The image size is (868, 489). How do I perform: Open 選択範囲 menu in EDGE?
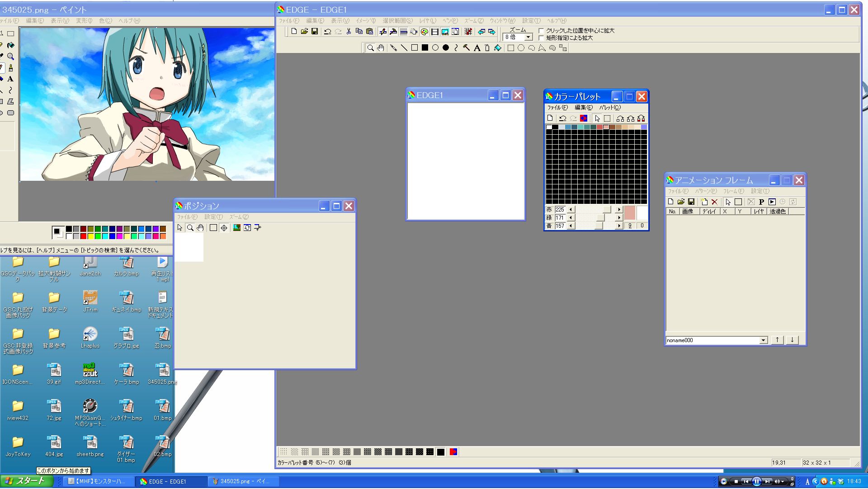point(397,20)
